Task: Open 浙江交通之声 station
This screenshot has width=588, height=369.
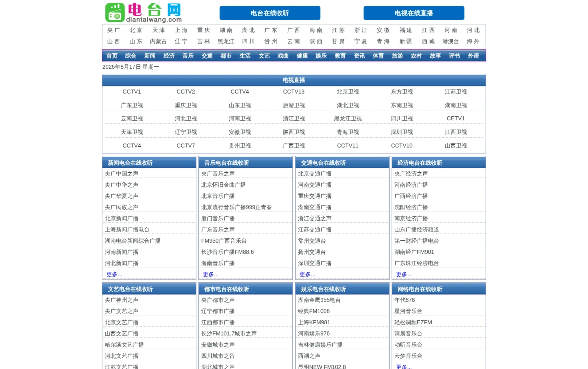Action: pyautogui.click(x=315, y=218)
